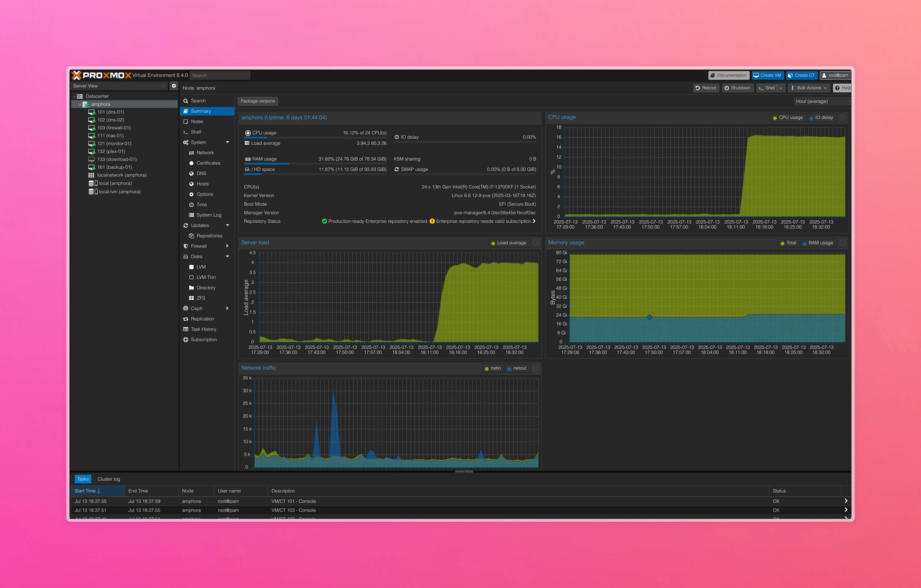Toggle CPU usage series in legend
Viewport: 921px width, 588px height.
(788, 117)
